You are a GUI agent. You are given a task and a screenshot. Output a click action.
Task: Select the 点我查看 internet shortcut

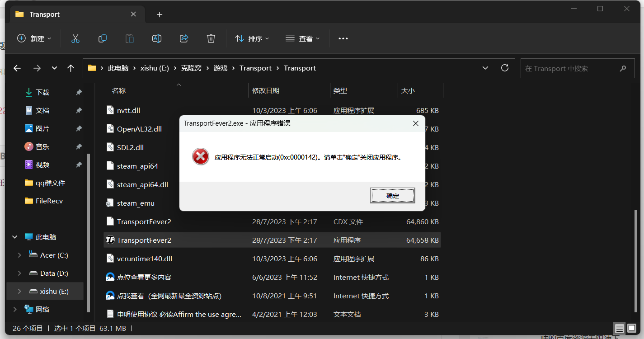click(x=272, y=296)
